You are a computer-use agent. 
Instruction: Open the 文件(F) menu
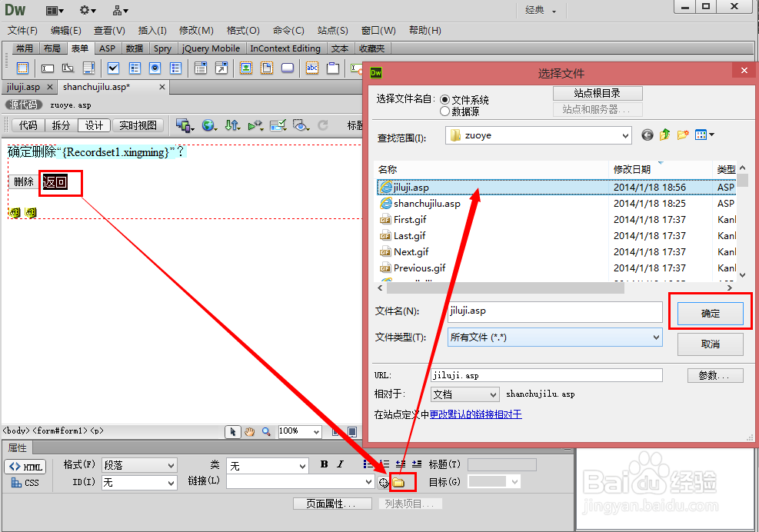[22, 31]
